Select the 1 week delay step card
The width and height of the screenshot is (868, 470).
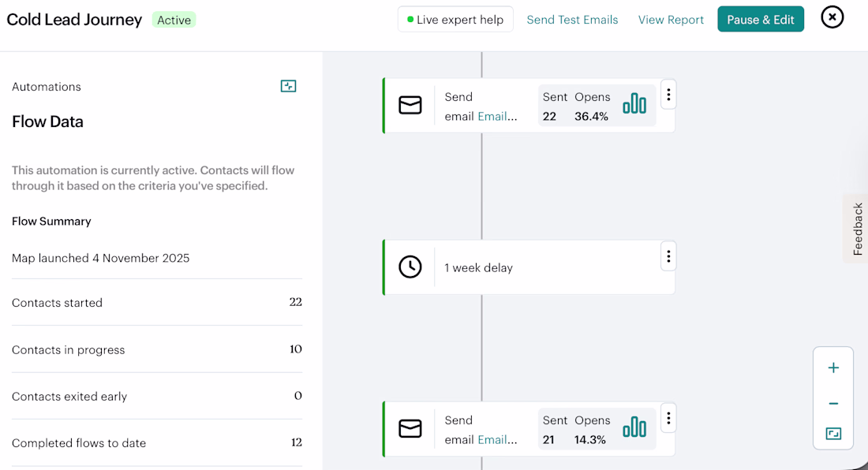click(544, 268)
